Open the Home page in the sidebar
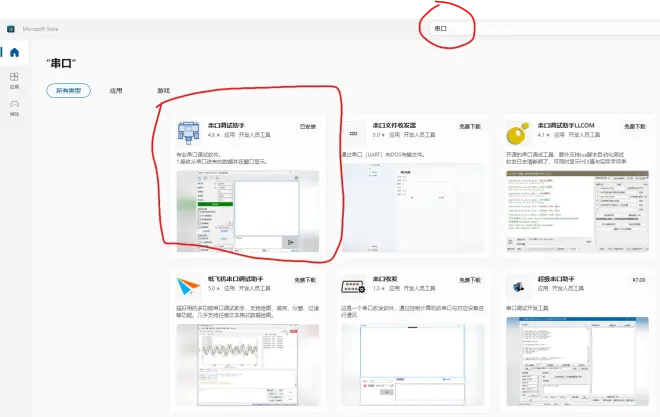The width and height of the screenshot is (660, 417). tap(14, 52)
